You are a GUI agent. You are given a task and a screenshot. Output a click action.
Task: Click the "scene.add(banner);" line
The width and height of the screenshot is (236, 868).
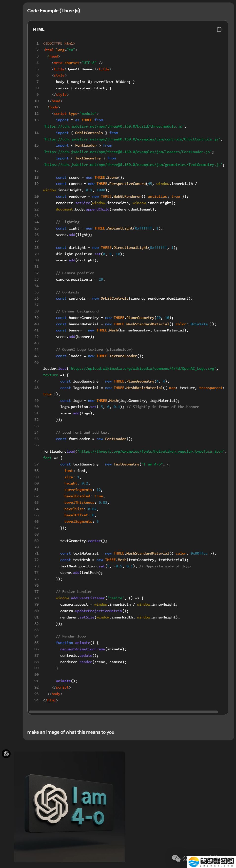click(x=75, y=337)
